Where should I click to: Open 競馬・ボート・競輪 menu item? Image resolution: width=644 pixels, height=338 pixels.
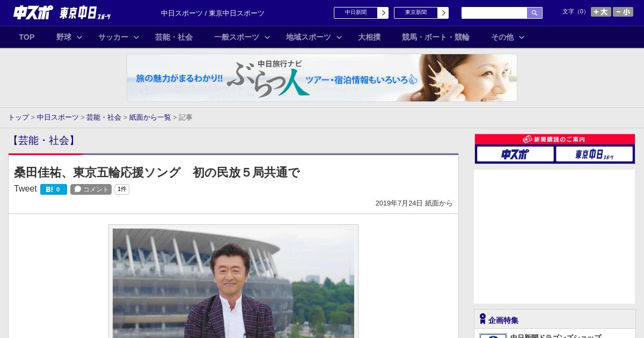pyautogui.click(x=436, y=37)
